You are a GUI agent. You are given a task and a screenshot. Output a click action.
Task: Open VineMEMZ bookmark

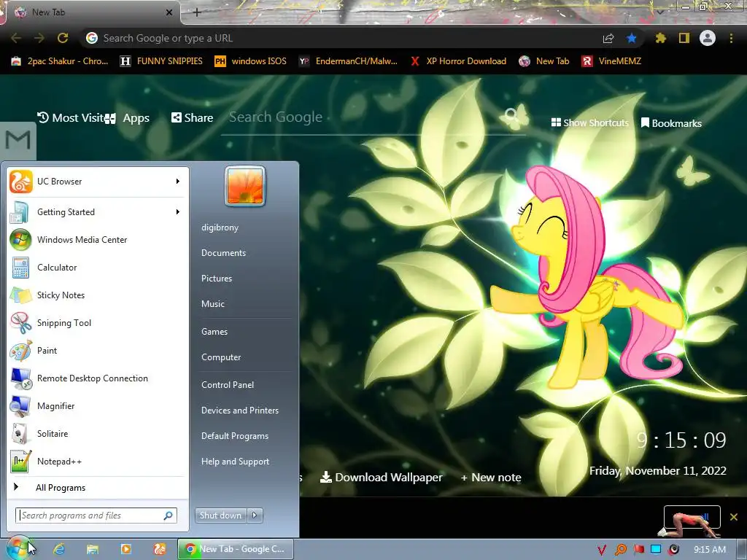click(611, 61)
